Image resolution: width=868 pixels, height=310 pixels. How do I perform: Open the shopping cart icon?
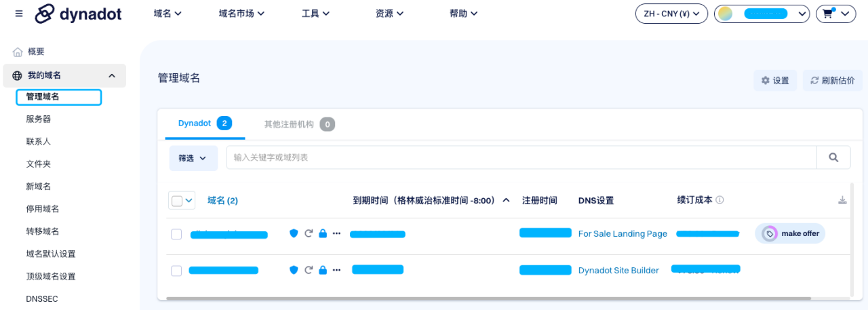pos(828,13)
